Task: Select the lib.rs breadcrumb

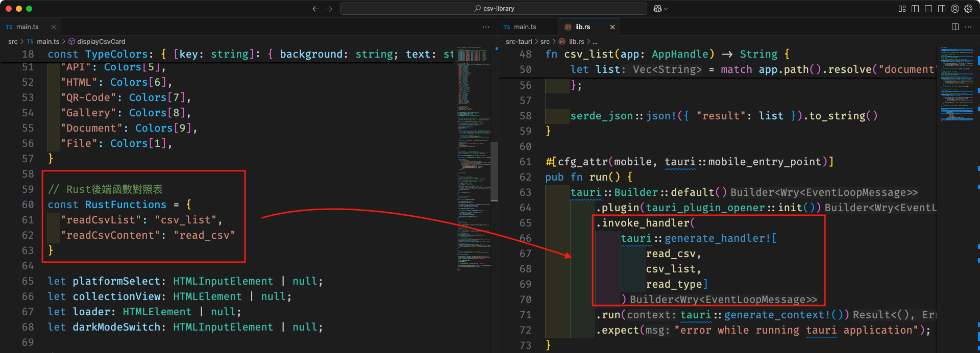Action: [x=577, y=42]
